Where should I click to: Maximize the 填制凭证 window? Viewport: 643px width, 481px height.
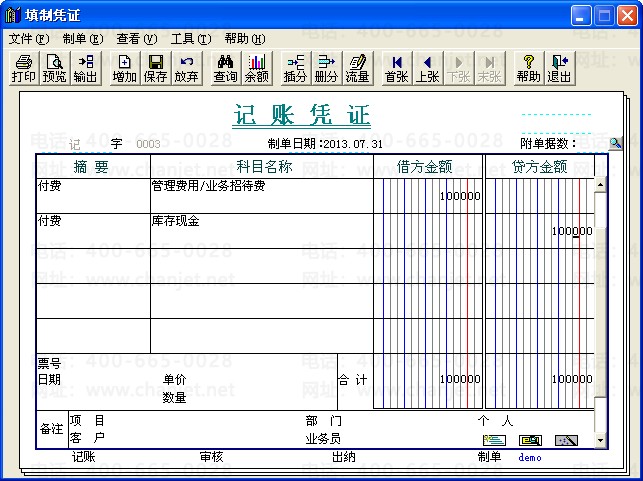click(x=604, y=16)
